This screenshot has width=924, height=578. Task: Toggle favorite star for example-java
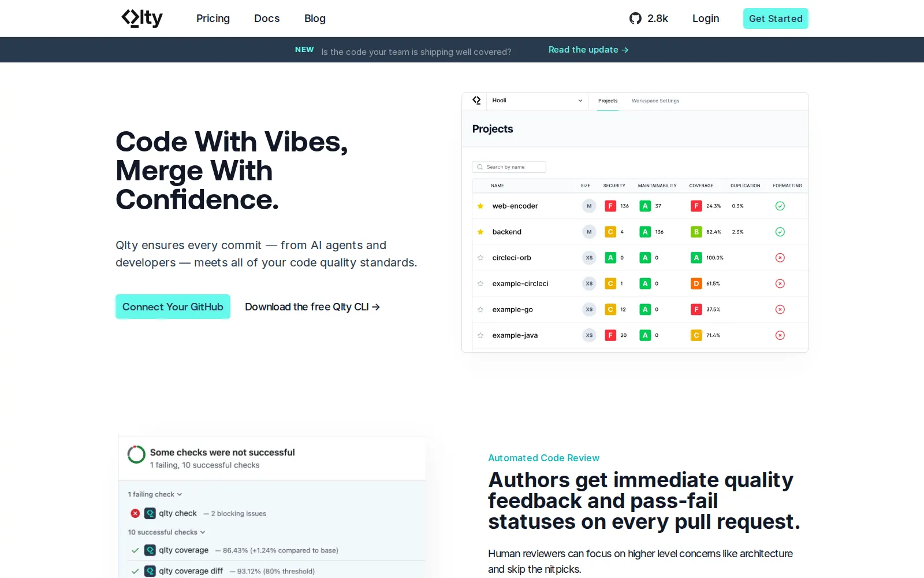(480, 335)
